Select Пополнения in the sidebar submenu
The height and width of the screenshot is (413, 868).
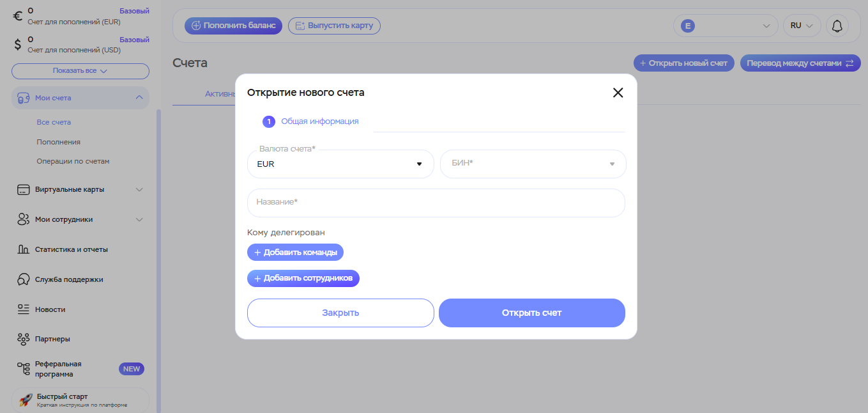pyautogui.click(x=58, y=142)
